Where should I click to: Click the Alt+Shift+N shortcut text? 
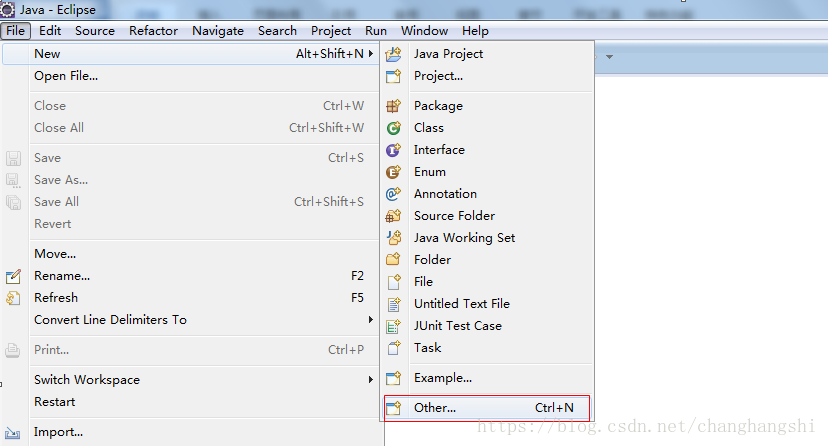pyautogui.click(x=330, y=54)
